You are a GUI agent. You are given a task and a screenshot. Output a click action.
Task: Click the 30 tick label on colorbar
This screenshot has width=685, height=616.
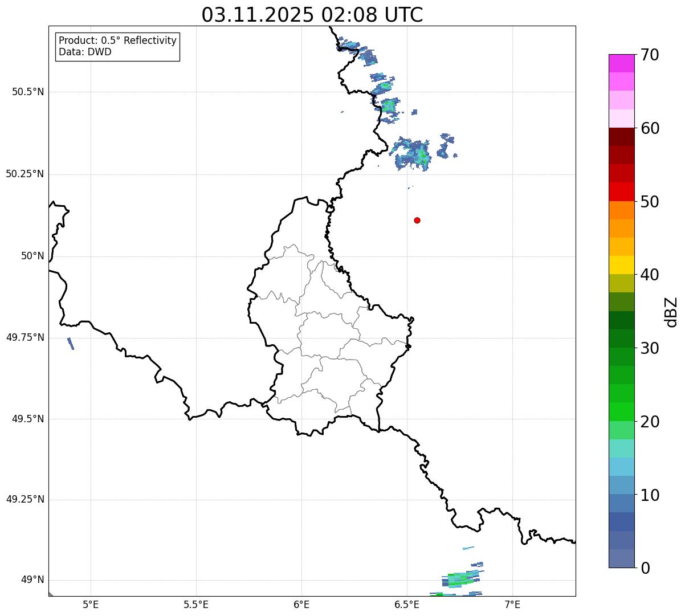click(650, 348)
